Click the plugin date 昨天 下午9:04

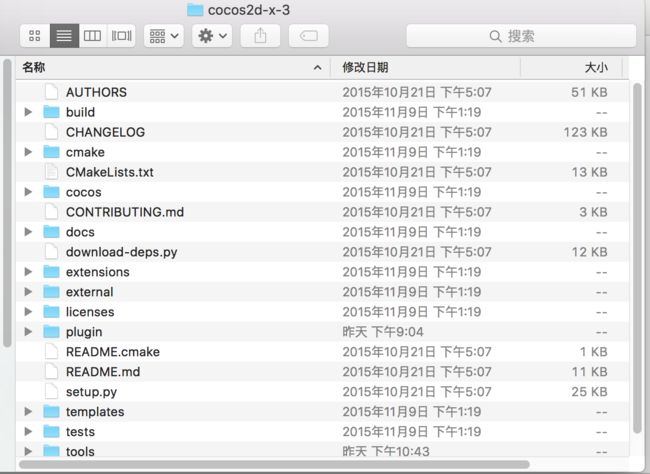(383, 332)
